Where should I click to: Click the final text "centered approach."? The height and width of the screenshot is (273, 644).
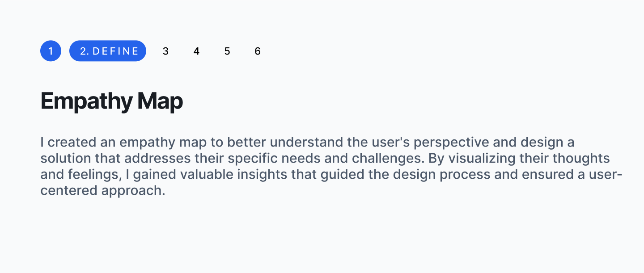coord(103,191)
